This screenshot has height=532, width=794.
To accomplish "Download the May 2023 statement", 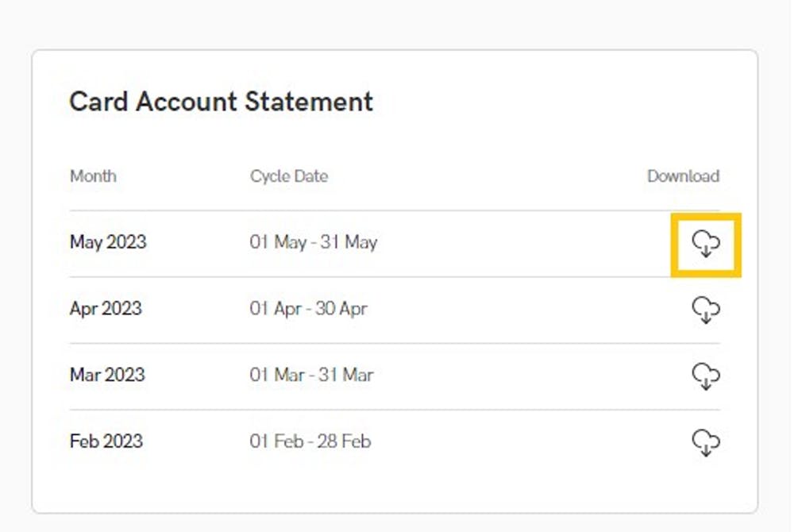I will [706, 244].
